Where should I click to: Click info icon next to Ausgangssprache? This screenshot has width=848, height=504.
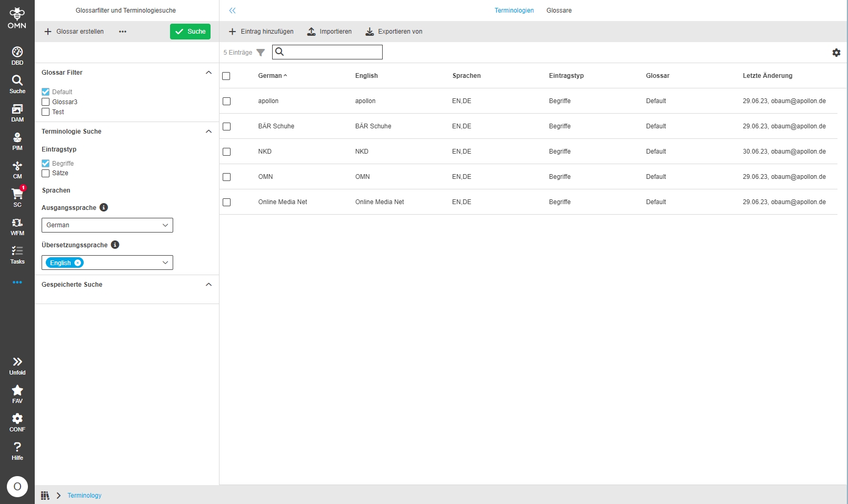pos(104,207)
